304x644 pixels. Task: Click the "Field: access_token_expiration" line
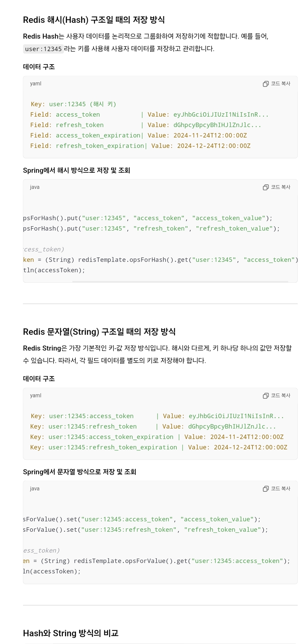coord(139,135)
